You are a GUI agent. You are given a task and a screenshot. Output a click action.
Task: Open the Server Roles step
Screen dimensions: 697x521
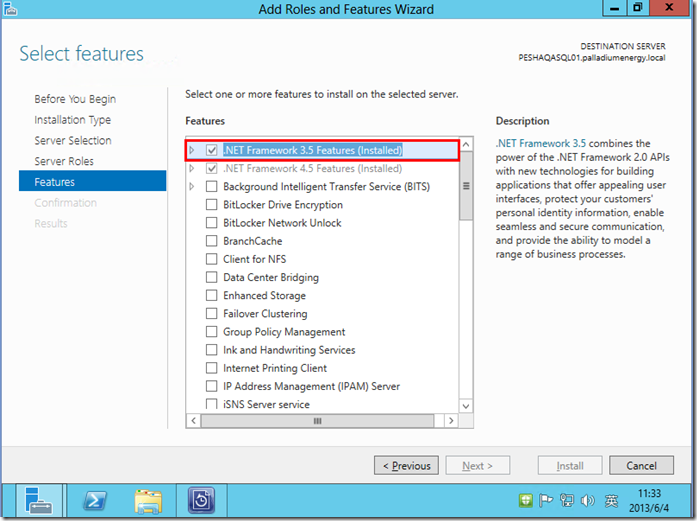tap(64, 161)
